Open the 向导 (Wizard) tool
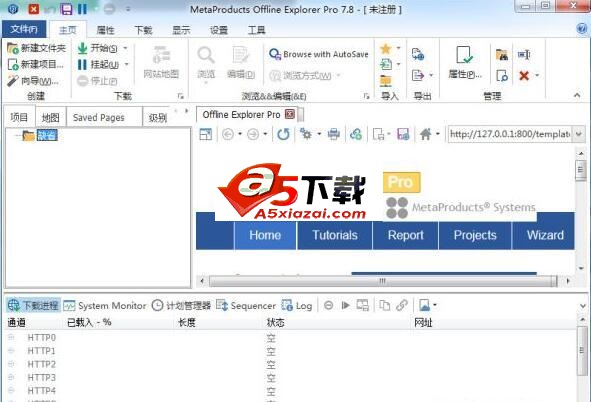The width and height of the screenshot is (591, 402). [x=33, y=81]
